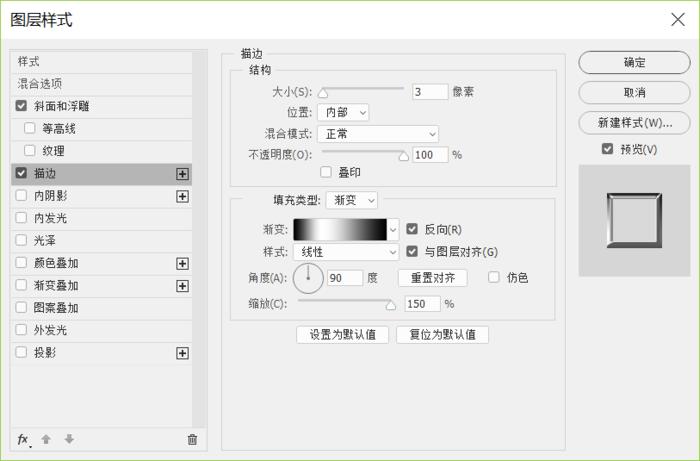Click the 角度 value field showing 90
This screenshot has height=461, width=700.
(345, 278)
